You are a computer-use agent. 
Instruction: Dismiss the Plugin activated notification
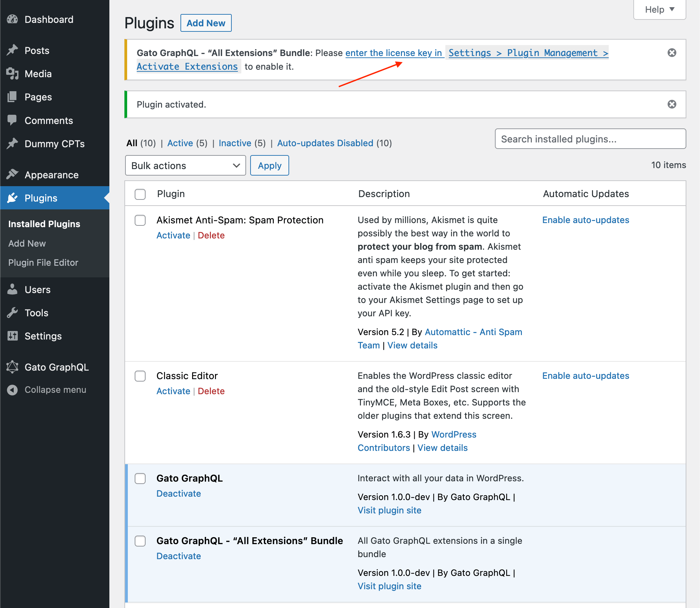[671, 105]
